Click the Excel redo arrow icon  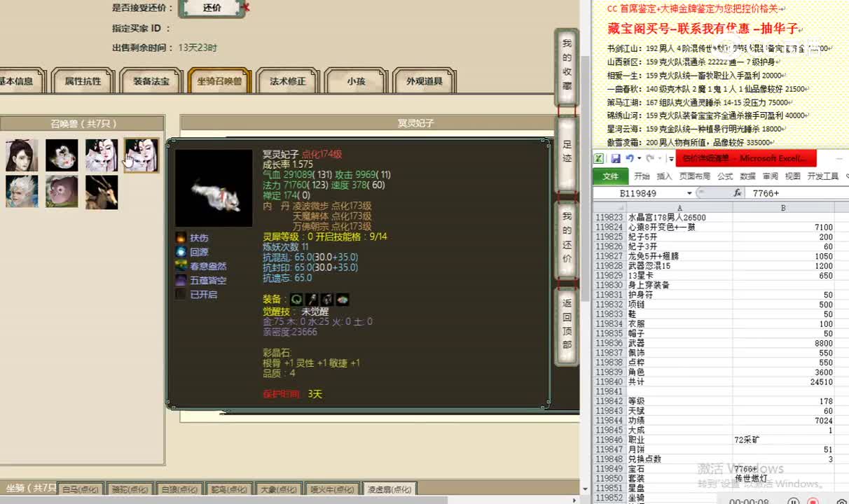[x=650, y=159]
